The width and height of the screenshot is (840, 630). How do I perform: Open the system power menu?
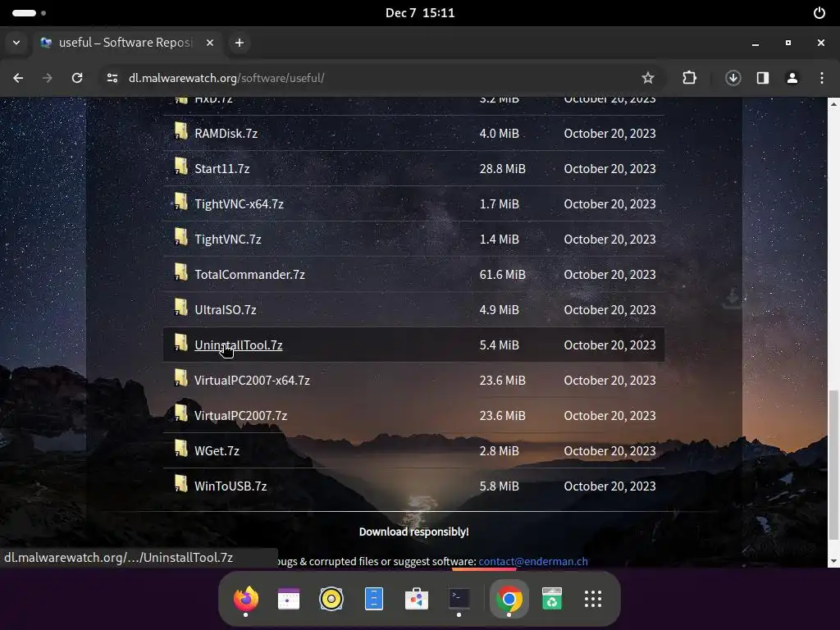819,13
